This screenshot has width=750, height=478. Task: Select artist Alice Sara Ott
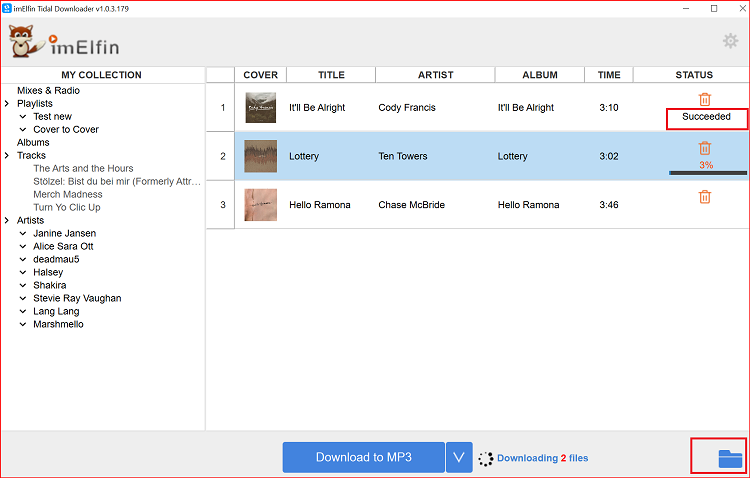pyautogui.click(x=63, y=246)
